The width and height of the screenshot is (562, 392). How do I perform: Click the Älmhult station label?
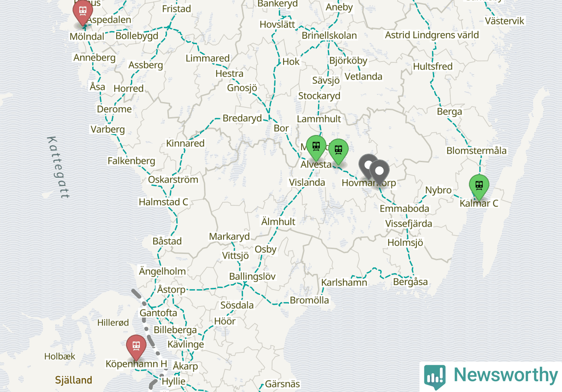pos(278,221)
